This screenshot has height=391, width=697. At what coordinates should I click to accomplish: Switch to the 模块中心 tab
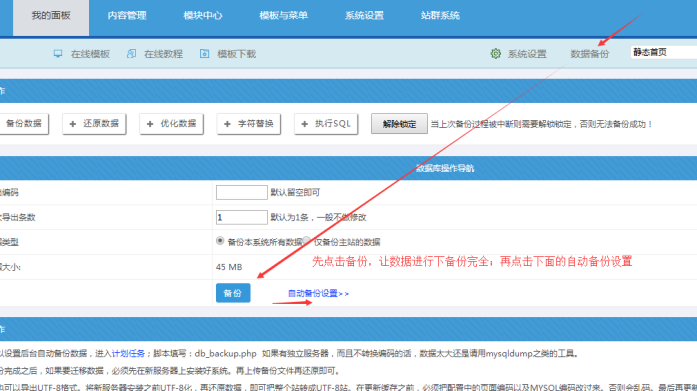click(203, 16)
